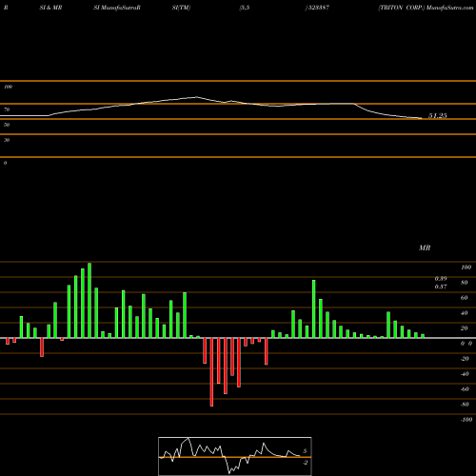Click the 'MR' label above the histogram
Viewport: 476px width, 476px height.
[x=425, y=248]
